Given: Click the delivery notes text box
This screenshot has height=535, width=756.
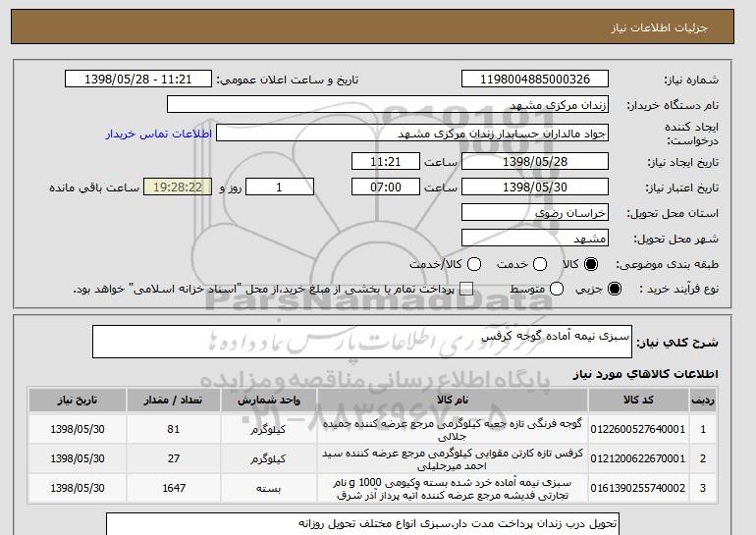Looking at the screenshot, I should [x=362, y=524].
